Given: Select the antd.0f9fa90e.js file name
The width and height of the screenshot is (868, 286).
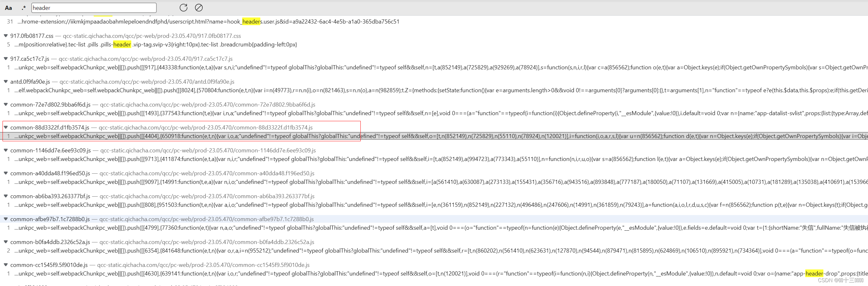Looking at the screenshot, I should coord(30,81).
